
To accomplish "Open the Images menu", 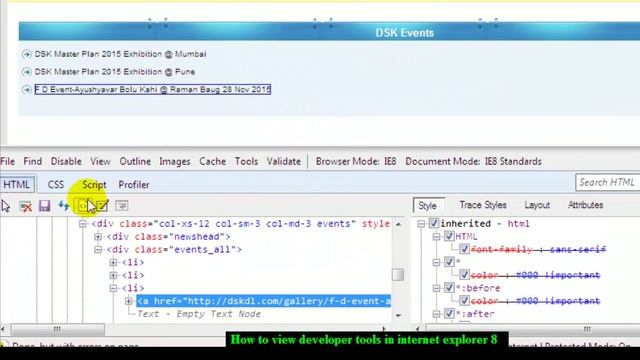I will [x=175, y=161].
